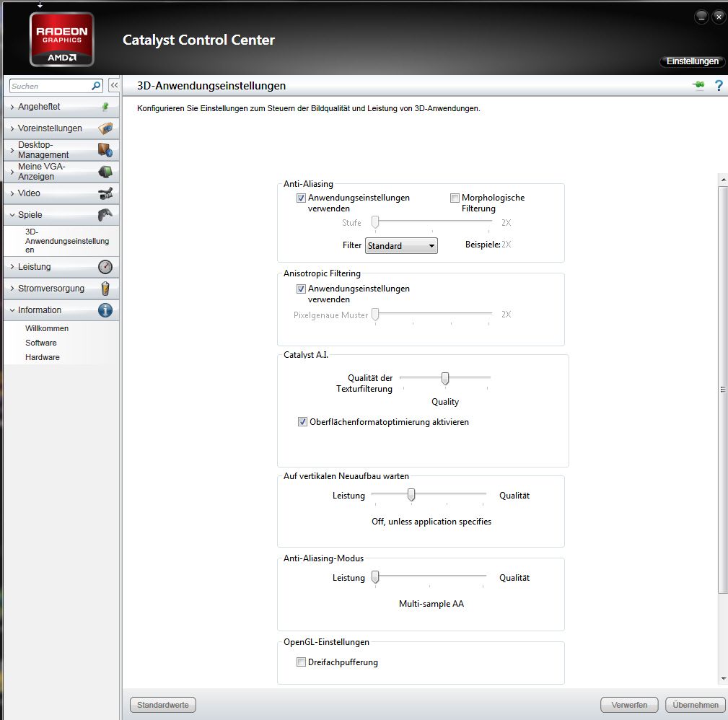Expand the Voreinstellungen section
The width and height of the screenshot is (728, 720).
12,128
